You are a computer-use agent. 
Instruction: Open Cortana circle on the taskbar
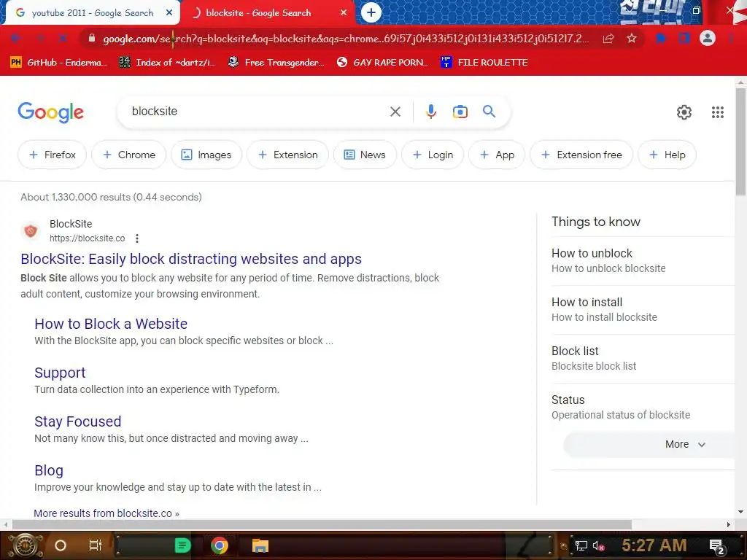(61, 545)
